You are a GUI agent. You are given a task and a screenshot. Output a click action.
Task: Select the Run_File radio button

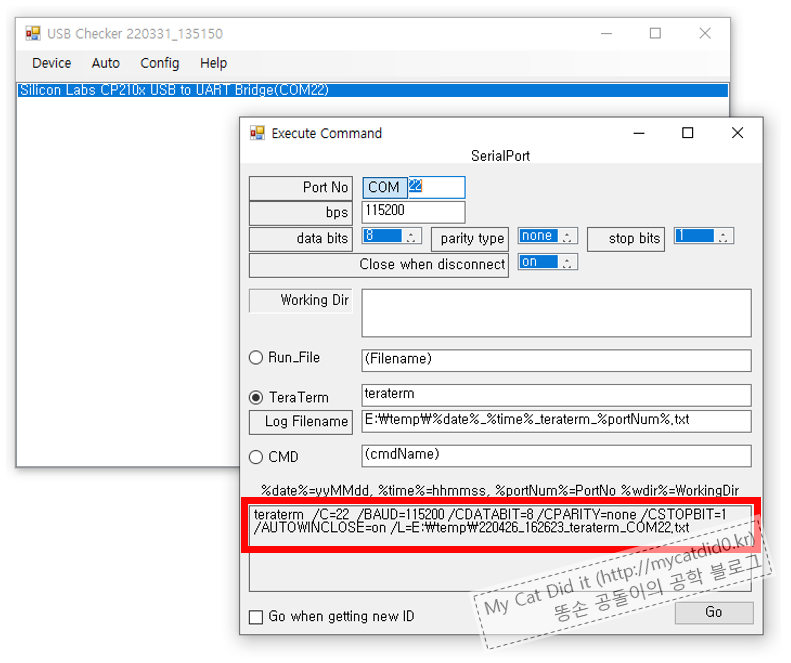point(256,358)
